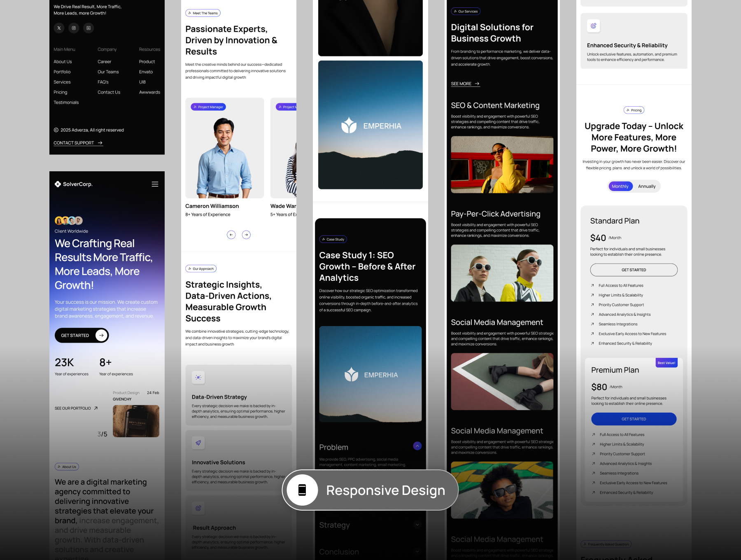
Task: Expand the Strategy accordion section
Action: click(x=417, y=525)
